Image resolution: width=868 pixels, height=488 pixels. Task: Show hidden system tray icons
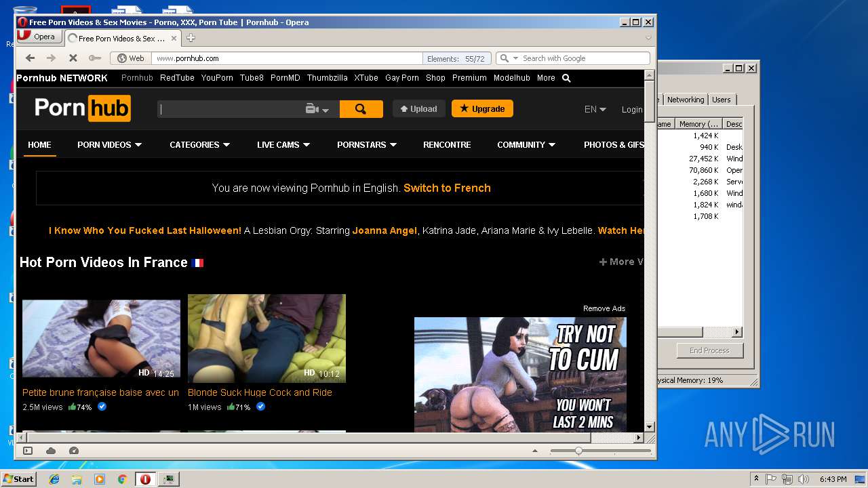click(x=756, y=479)
